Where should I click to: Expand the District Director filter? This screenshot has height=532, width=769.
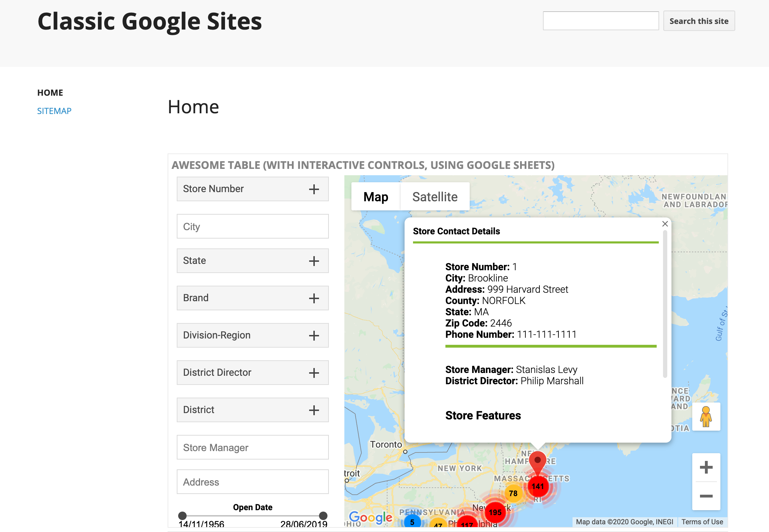[253, 373]
